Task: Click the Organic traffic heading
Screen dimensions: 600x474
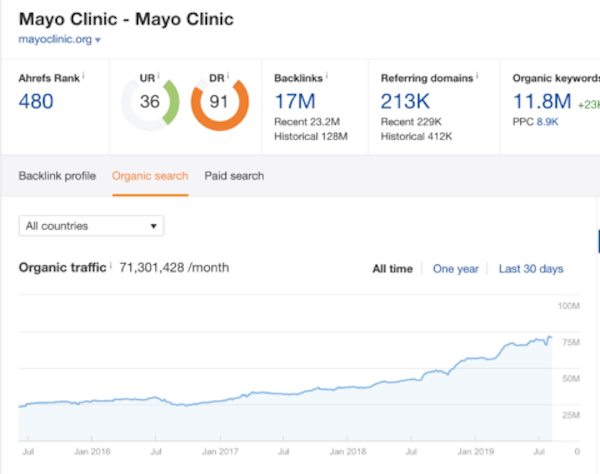Action: [x=62, y=267]
